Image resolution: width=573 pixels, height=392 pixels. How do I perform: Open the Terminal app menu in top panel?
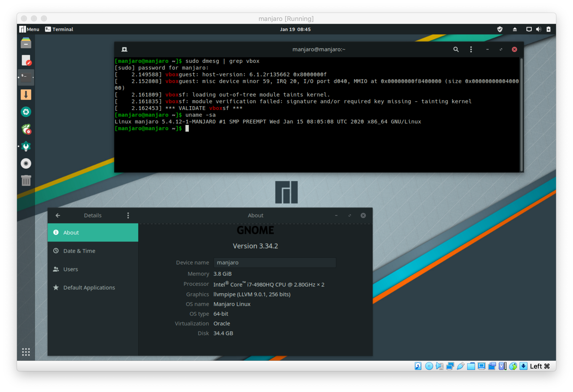click(x=59, y=29)
